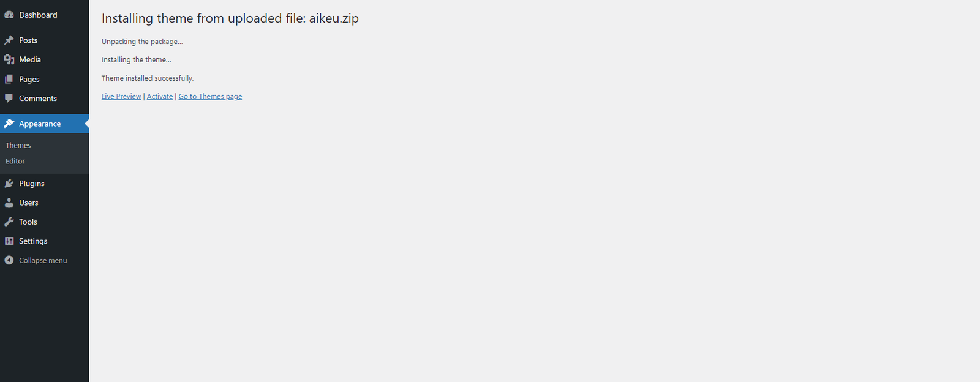Screen dimensions: 980x382
Task: Activate the newly installed theme
Action: coord(160,97)
